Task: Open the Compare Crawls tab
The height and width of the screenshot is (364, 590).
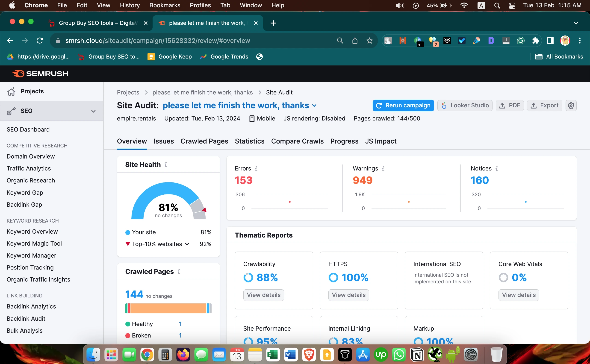Action: point(297,141)
